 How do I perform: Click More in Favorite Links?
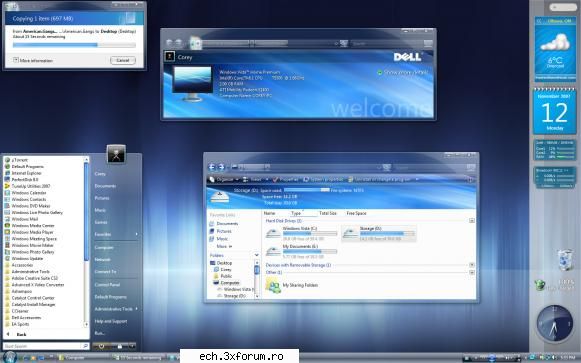225,246
